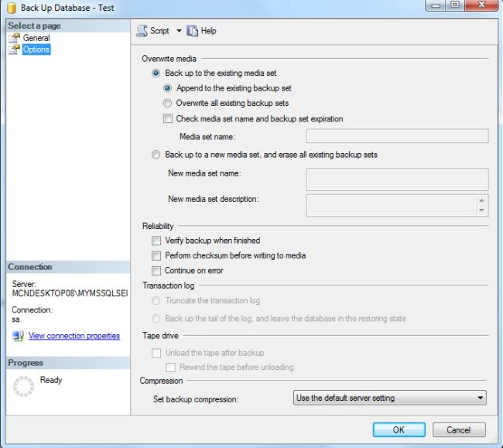Click the General page icon
This screenshot has width=503, height=448.
14,38
